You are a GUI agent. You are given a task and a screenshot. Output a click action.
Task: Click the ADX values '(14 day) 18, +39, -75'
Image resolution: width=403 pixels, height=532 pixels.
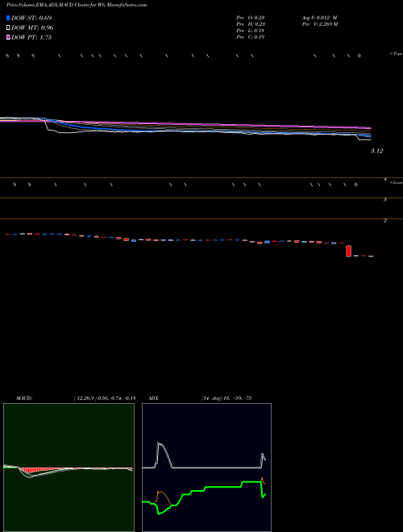click(x=226, y=398)
